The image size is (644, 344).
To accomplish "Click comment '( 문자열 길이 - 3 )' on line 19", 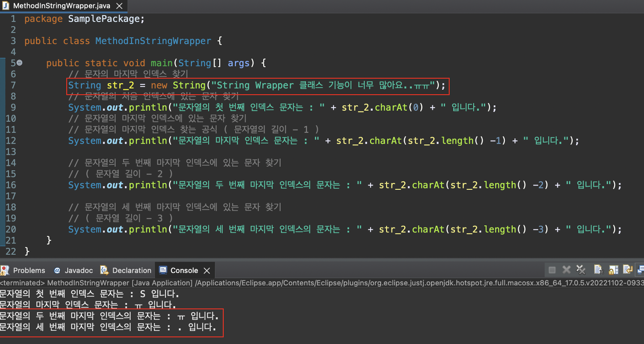I will pos(128,219).
